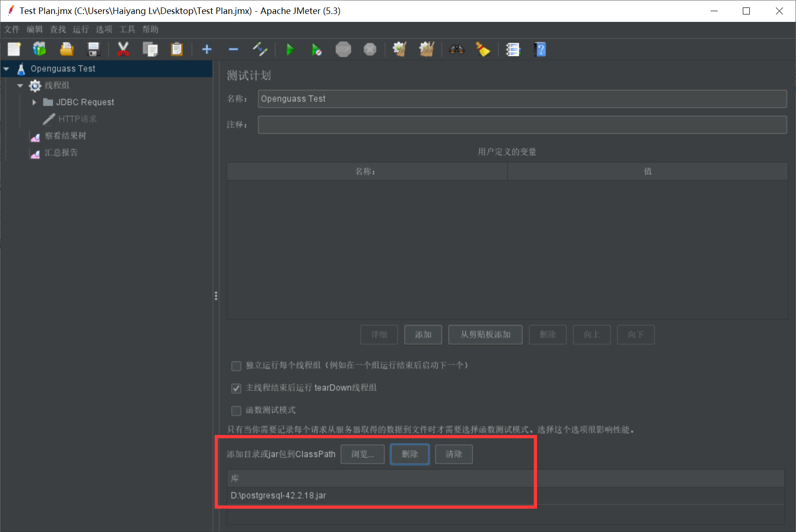The image size is (796, 532).
Task: Click the 详细 button
Action: coord(379,335)
